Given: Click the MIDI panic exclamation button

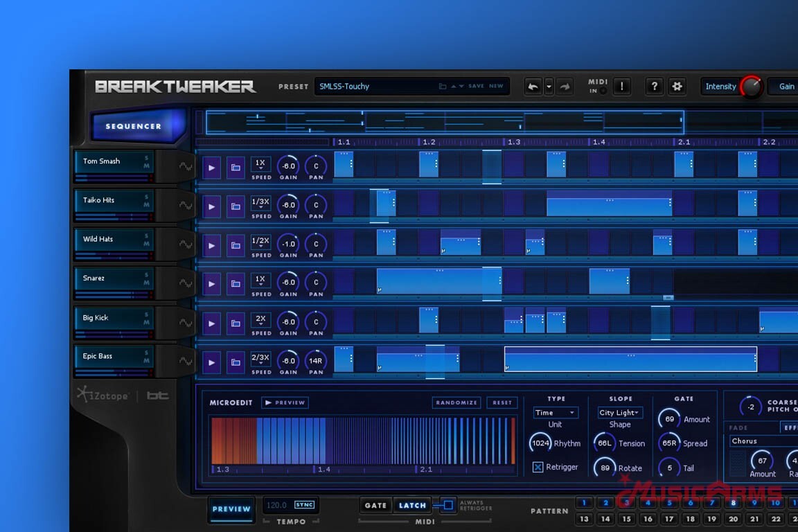Looking at the screenshot, I should coord(621,87).
